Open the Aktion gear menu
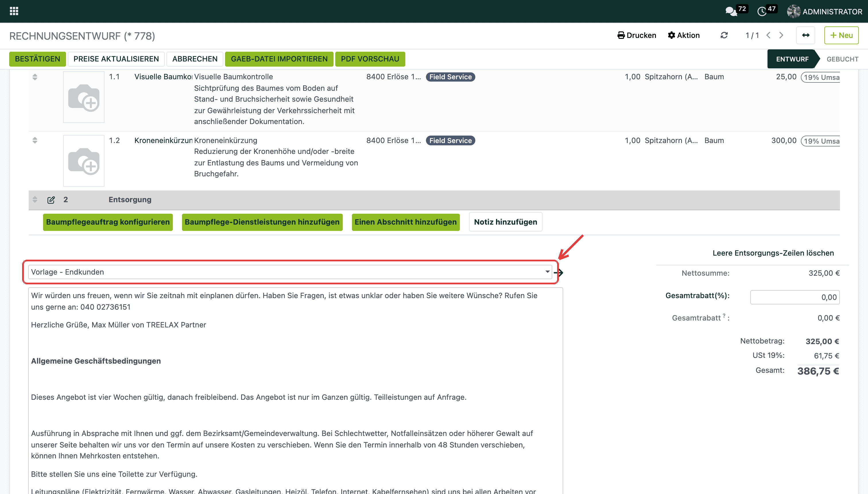This screenshot has height=494, width=868. tap(683, 35)
